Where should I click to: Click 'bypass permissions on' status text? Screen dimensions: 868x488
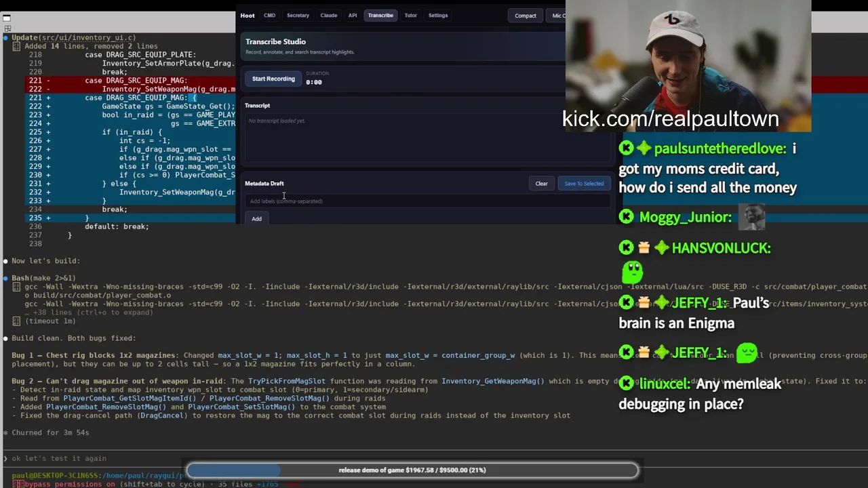(68, 484)
